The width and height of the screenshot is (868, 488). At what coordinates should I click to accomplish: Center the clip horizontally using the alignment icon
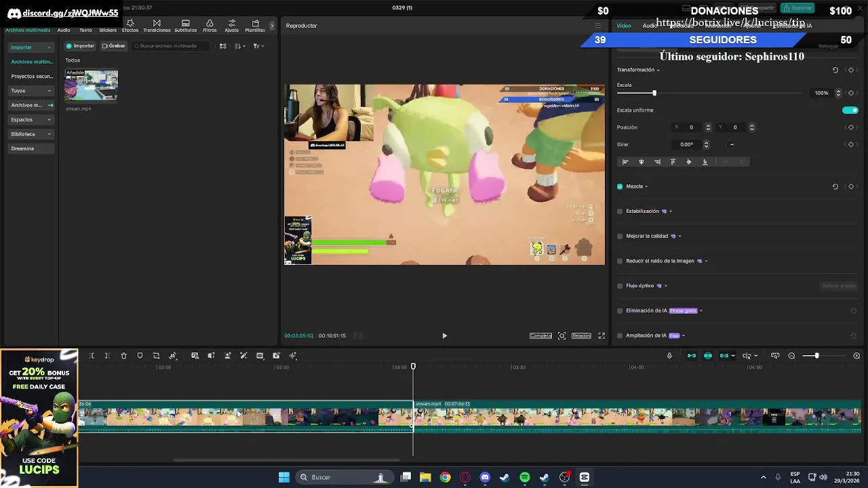(x=641, y=162)
